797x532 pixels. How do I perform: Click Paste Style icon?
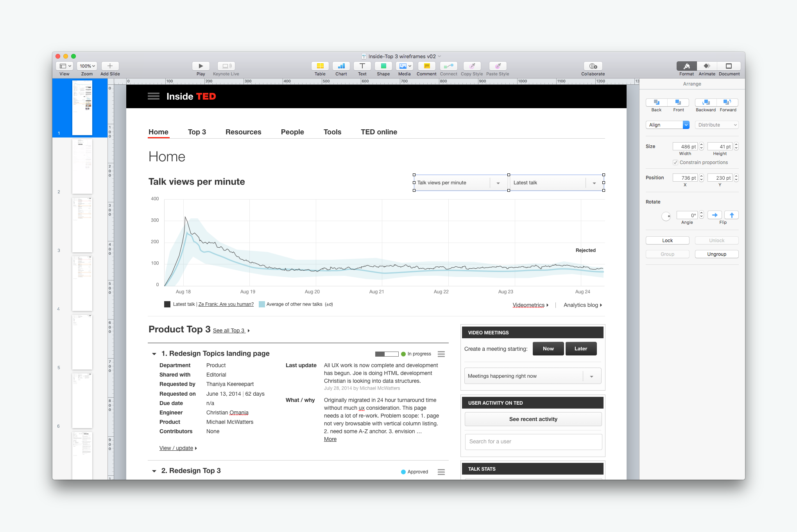[x=498, y=66]
